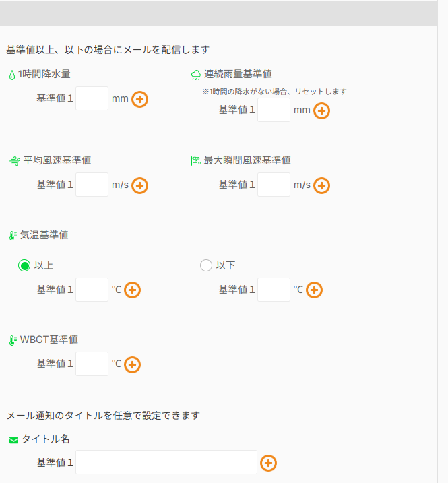448x483 pixels.
Task: Focus the 1時間降水量 基準値1 input
Action: tap(92, 98)
